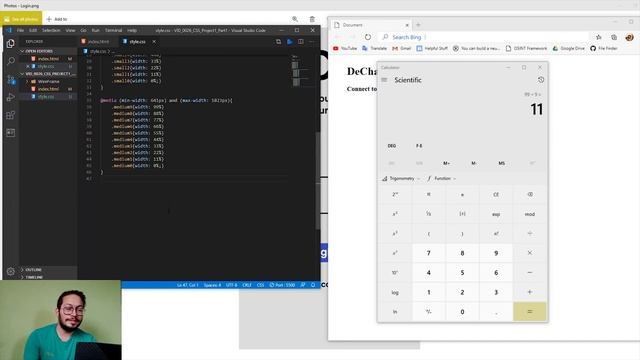Screen dimensions: 640x360
Task: Open the calculator history icon
Action: point(541,80)
